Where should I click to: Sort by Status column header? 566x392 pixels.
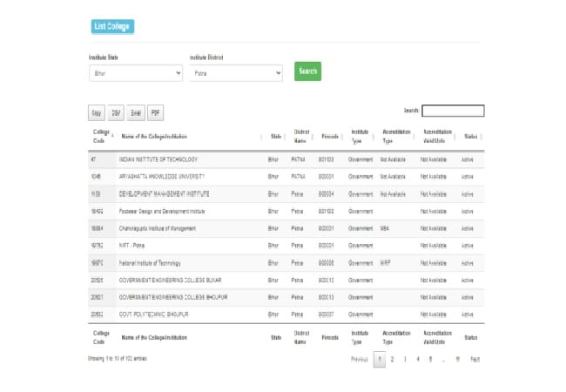tap(470, 136)
